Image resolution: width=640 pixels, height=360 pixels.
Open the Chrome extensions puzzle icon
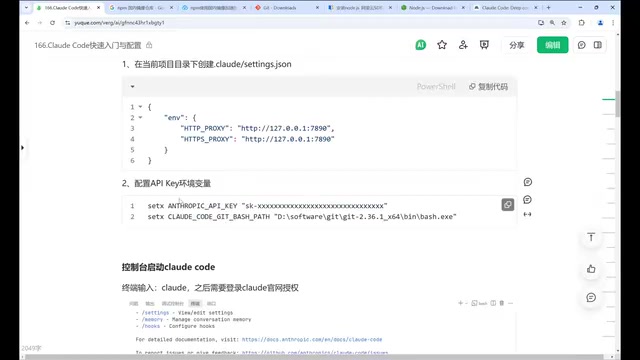582,23
